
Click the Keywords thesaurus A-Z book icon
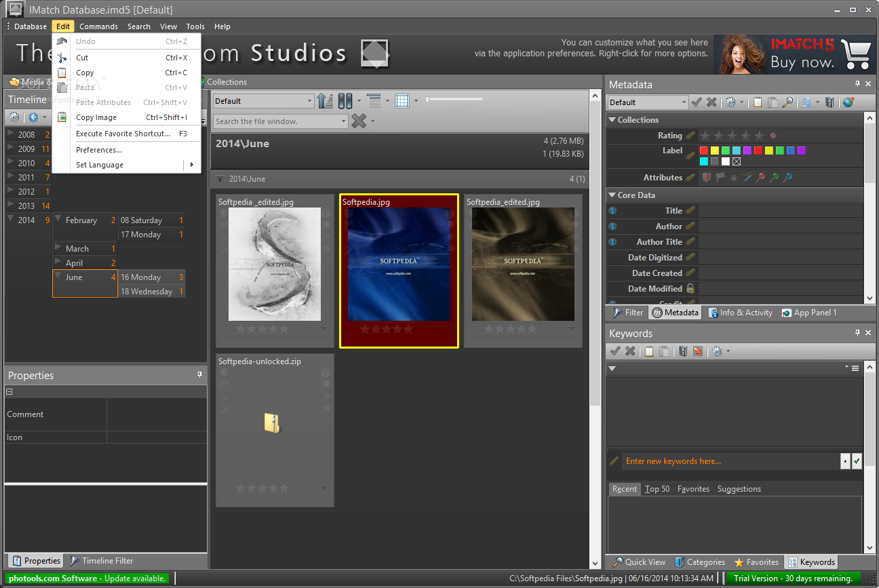[x=683, y=351]
